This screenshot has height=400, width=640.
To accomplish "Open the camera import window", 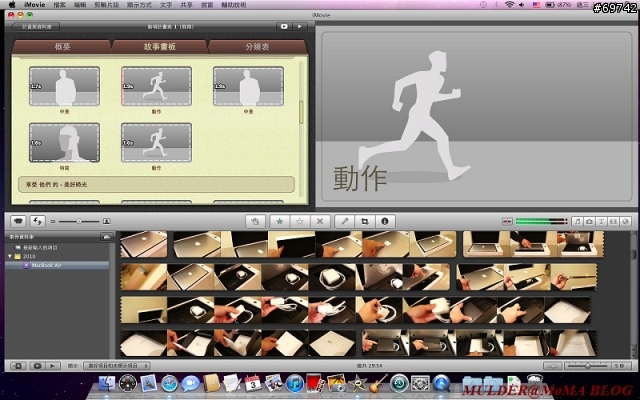I will [18, 221].
